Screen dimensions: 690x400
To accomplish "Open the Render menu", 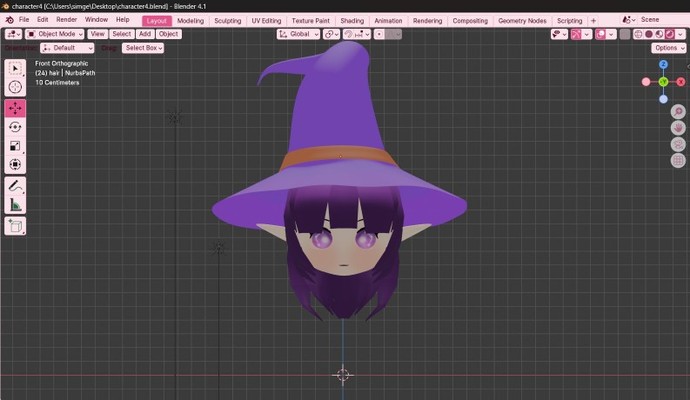I will (x=66, y=20).
